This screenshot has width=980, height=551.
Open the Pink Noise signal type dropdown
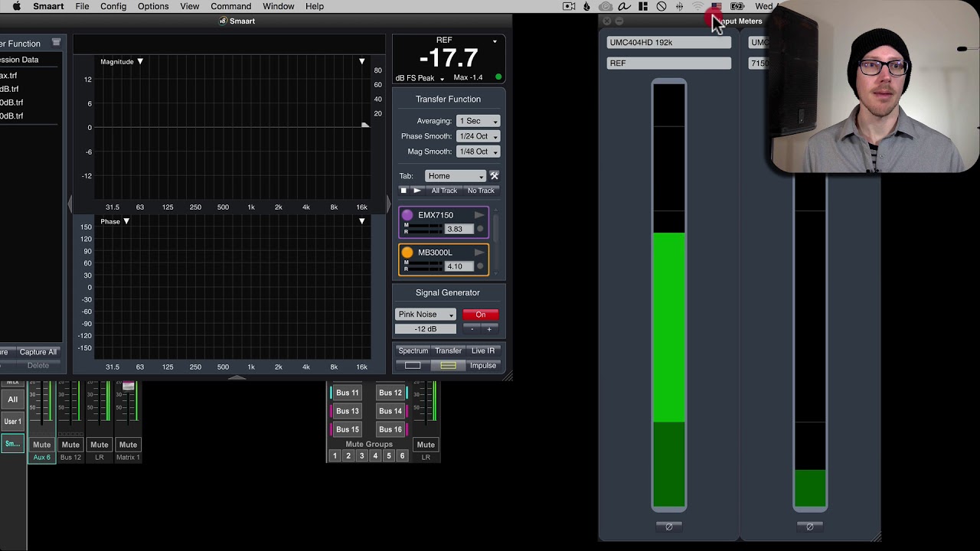point(426,315)
